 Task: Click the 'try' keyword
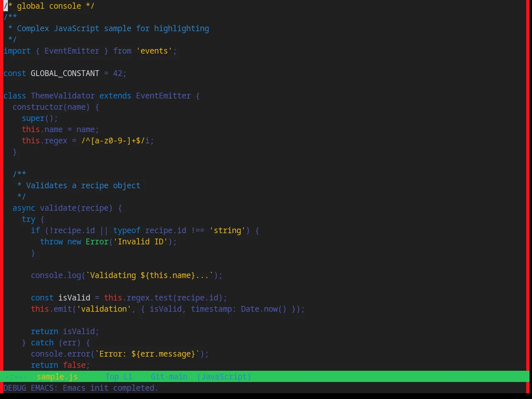(28, 219)
